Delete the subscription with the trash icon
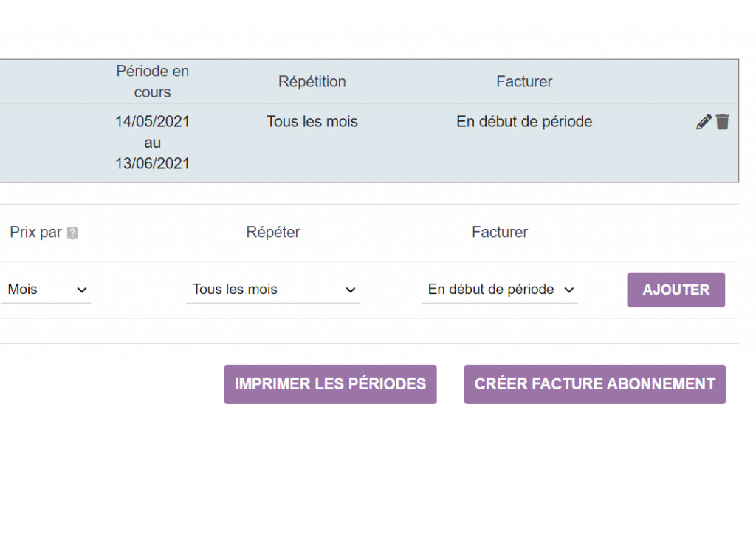 coord(723,123)
